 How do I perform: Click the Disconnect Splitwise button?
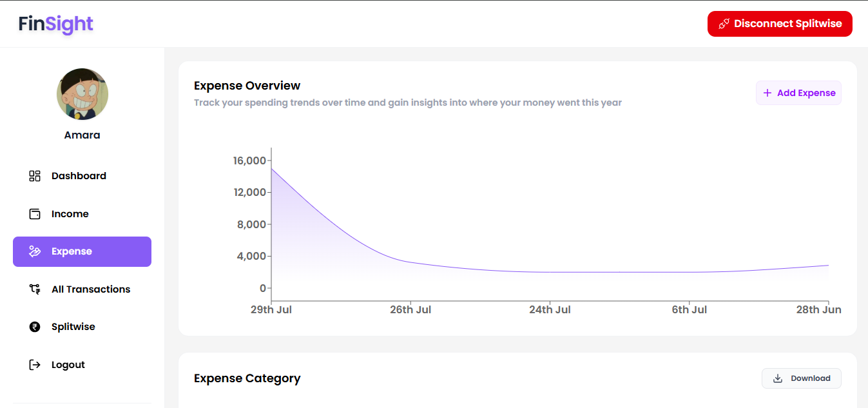pos(780,24)
